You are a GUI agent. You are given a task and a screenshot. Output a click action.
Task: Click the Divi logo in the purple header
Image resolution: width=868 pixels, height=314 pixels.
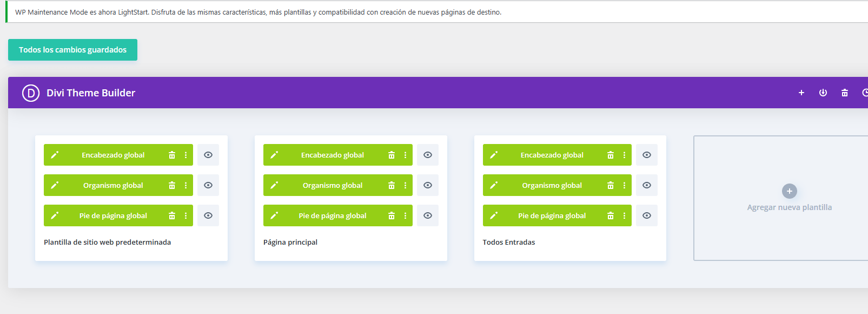coord(31,93)
